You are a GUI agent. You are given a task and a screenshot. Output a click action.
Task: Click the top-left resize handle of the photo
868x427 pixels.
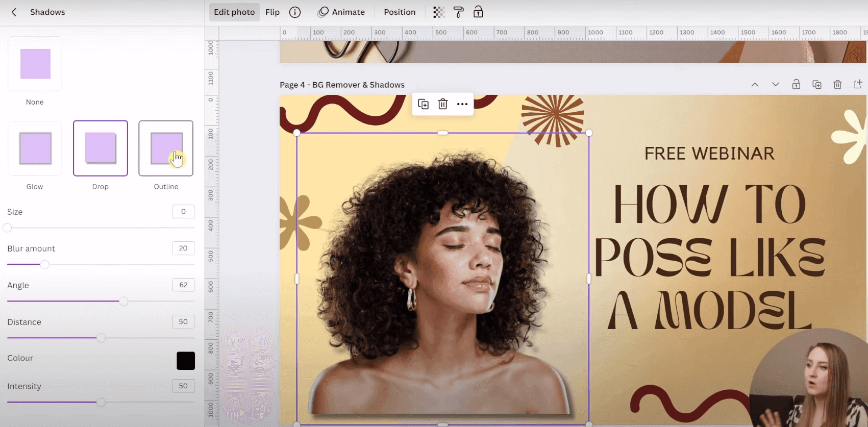coord(297,133)
